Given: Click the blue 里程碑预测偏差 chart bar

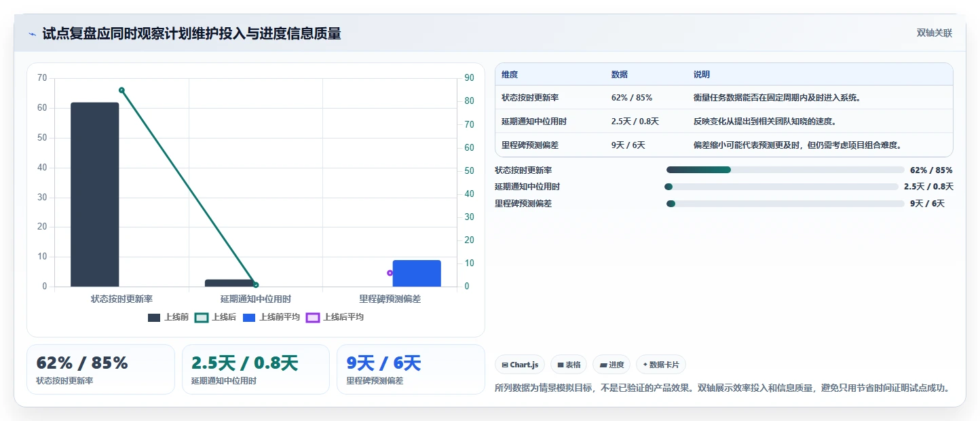Looking at the screenshot, I should click(x=417, y=273).
